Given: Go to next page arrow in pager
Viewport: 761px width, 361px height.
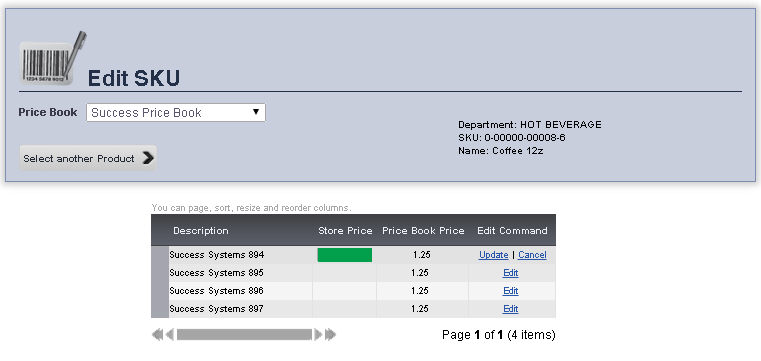Looking at the screenshot, I should 318,335.
